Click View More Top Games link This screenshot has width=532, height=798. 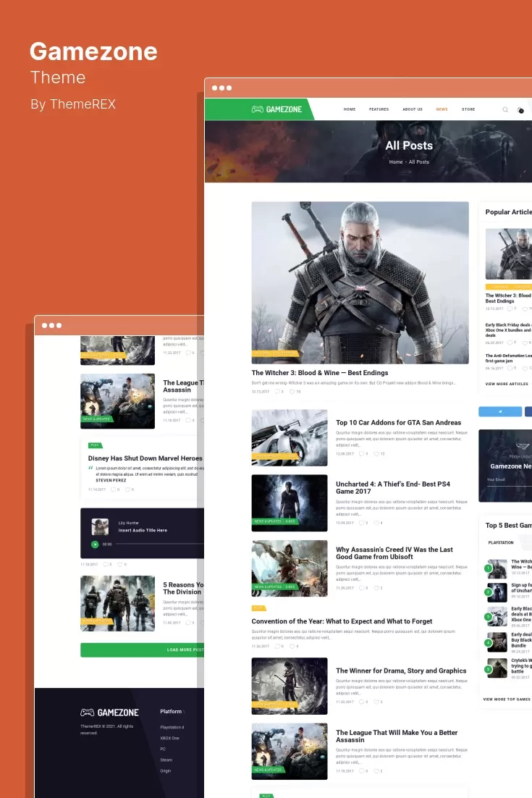tap(507, 700)
